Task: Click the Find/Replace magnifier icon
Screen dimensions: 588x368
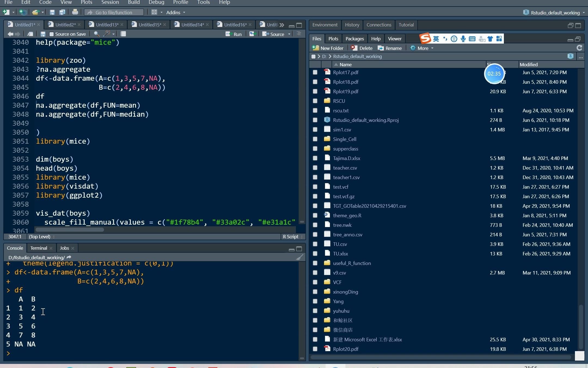Action: click(96, 34)
